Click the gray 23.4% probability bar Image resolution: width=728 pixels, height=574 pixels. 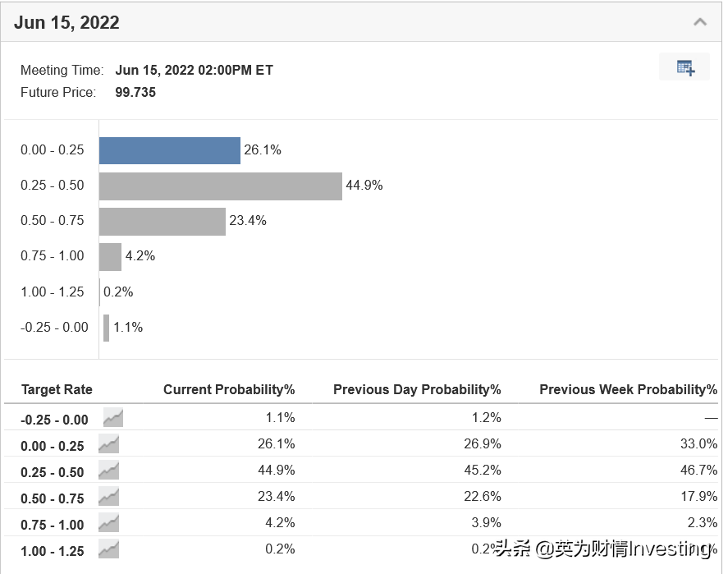click(x=163, y=221)
